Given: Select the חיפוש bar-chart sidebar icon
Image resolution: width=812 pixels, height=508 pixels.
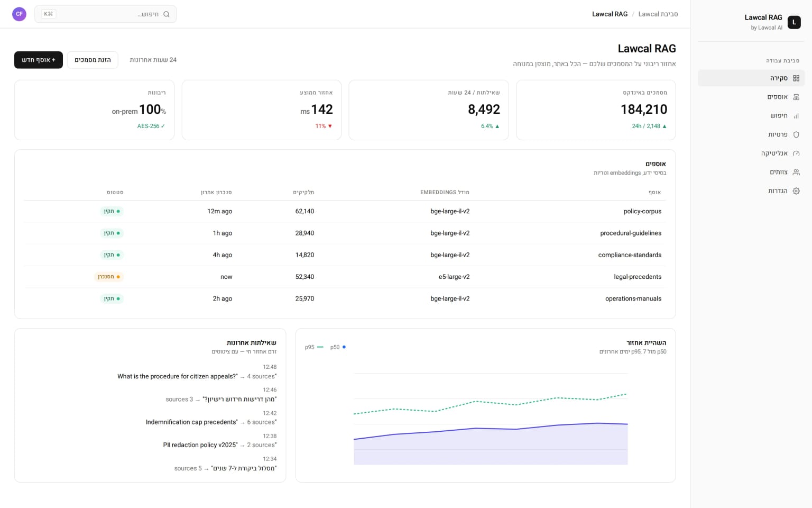Looking at the screenshot, I should pyautogui.click(x=796, y=116).
